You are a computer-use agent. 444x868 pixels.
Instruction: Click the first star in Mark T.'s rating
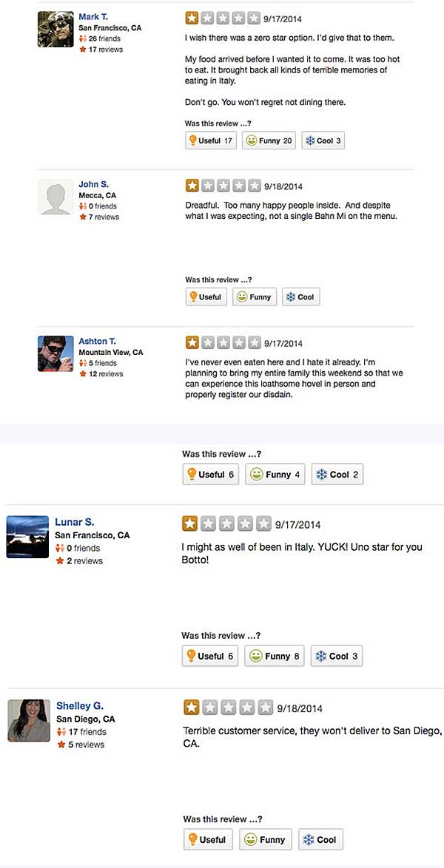[x=191, y=18]
